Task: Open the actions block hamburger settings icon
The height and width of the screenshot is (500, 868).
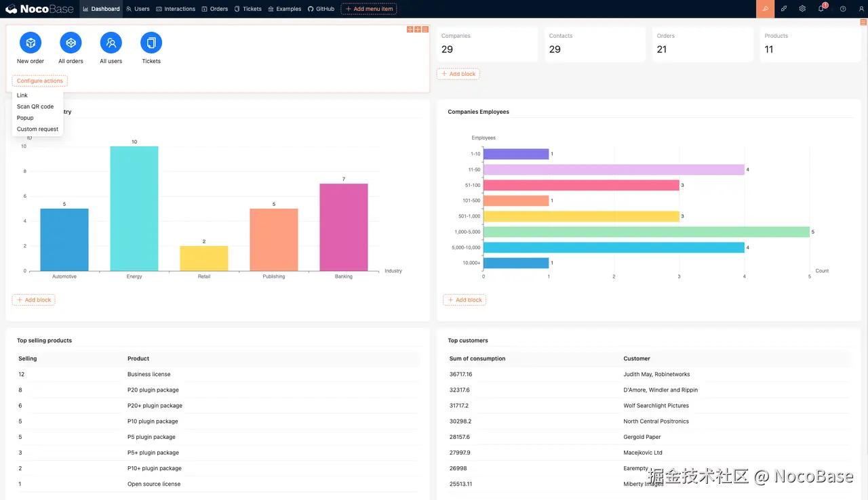Action: pos(425,29)
